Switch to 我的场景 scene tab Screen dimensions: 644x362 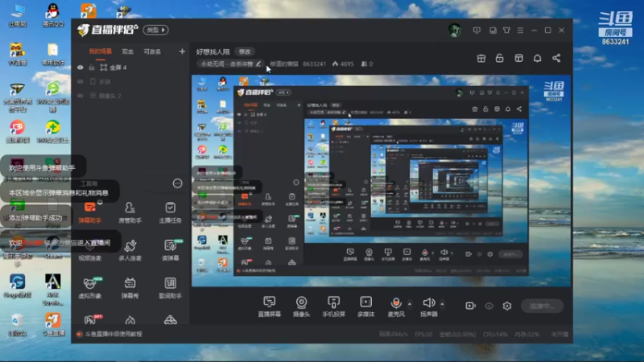(100, 51)
